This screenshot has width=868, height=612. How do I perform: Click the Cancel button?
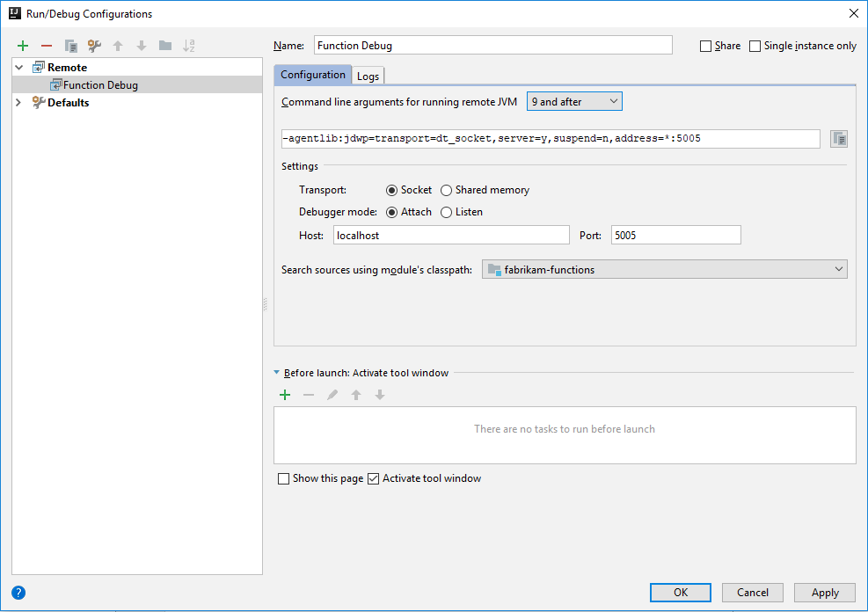[752, 593]
